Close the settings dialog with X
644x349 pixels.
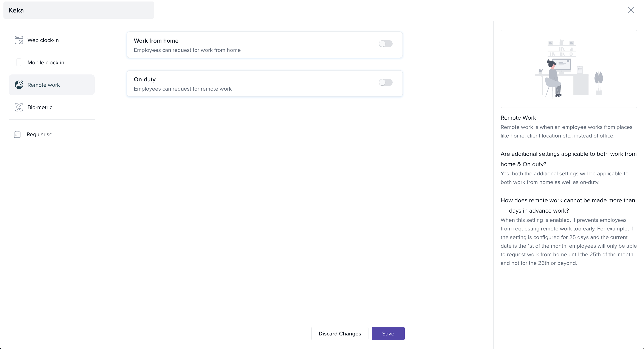click(x=631, y=10)
